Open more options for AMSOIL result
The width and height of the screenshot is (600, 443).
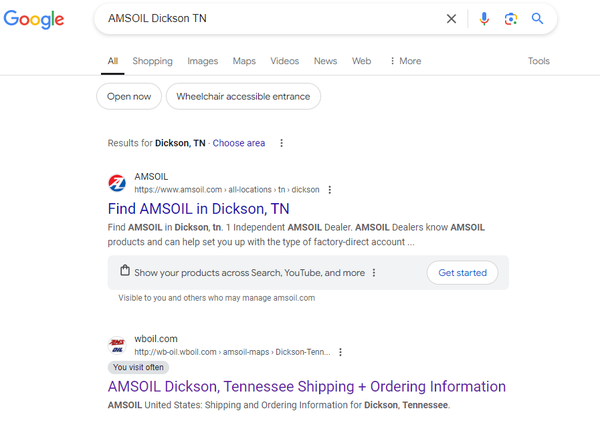(330, 190)
